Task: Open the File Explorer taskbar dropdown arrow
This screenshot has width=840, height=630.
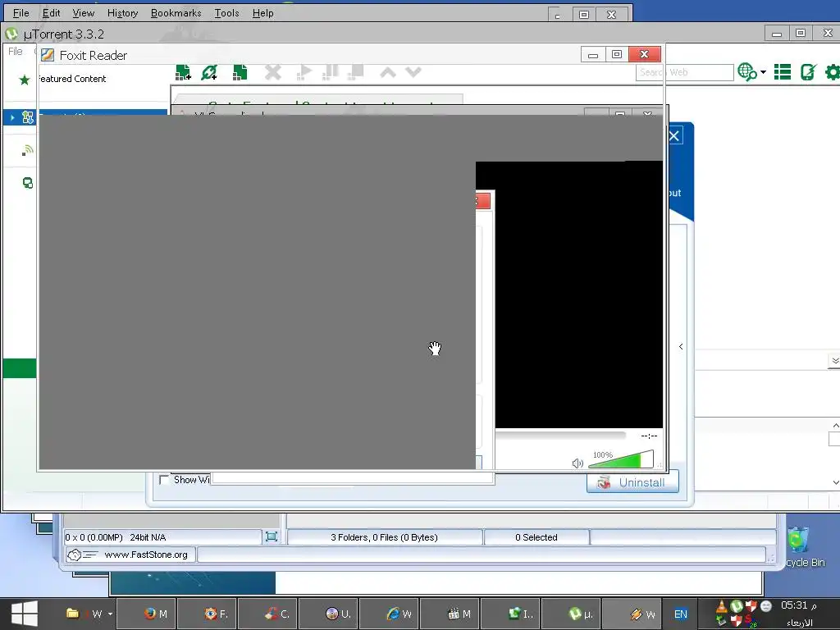Action: pyautogui.click(x=111, y=614)
